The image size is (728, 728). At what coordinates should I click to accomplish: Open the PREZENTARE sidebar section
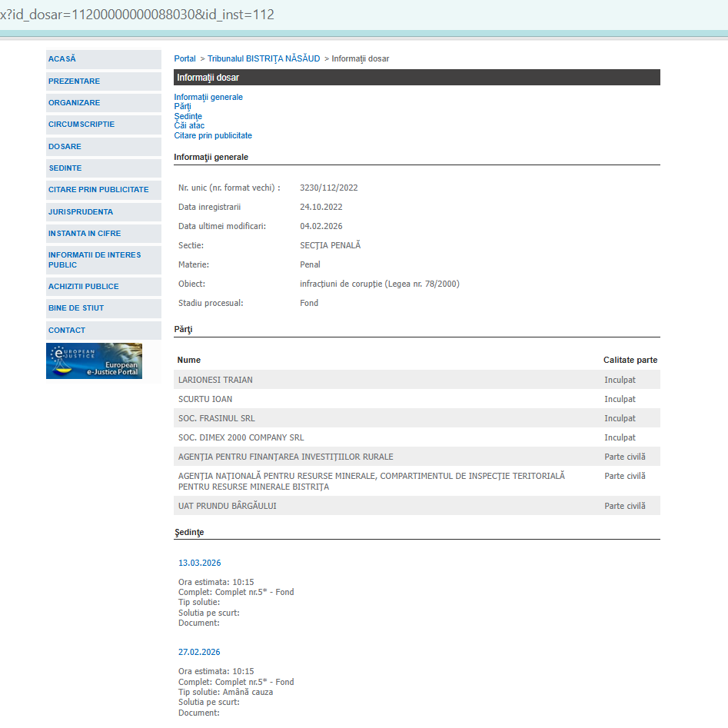tap(74, 81)
